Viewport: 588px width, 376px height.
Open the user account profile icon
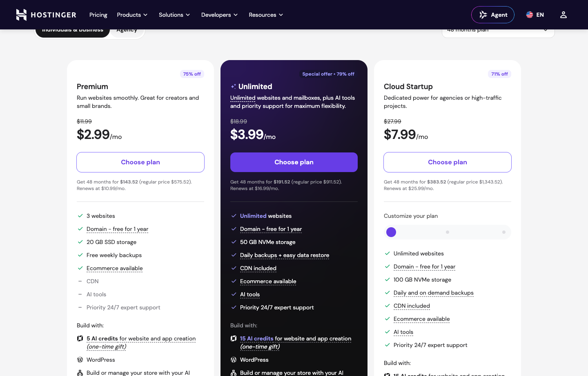(x=563, y=15)
